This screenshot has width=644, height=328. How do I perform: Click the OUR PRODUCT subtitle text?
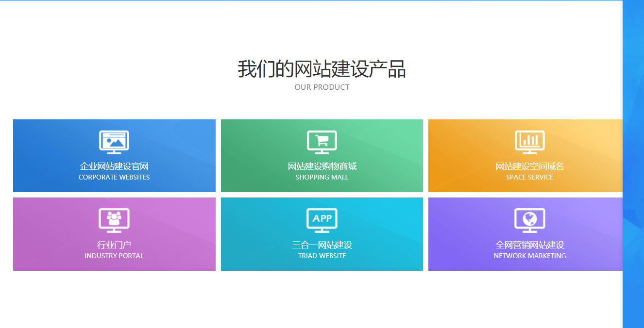[x=322, y=87]
